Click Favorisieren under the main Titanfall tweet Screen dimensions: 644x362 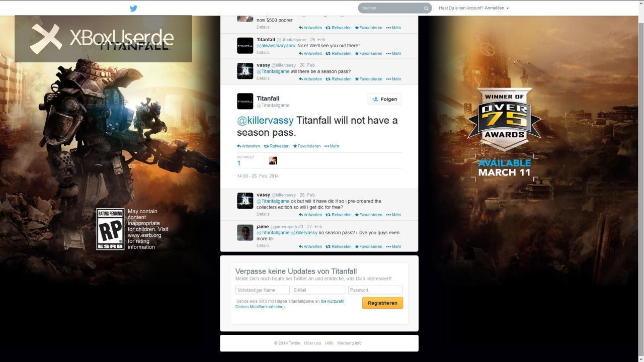click(x=307, y=146)
